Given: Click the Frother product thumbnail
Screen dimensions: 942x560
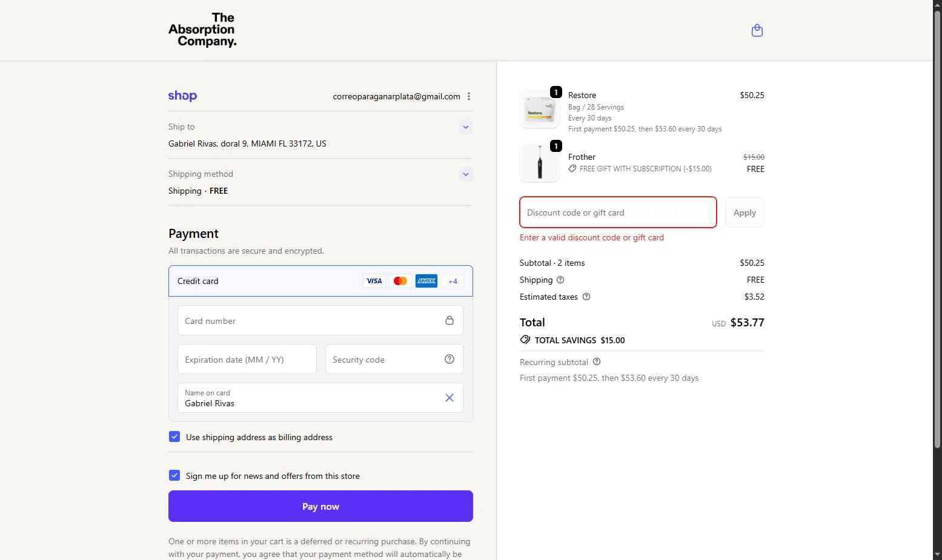Looking at the screenshot, I should click(540, 163).
